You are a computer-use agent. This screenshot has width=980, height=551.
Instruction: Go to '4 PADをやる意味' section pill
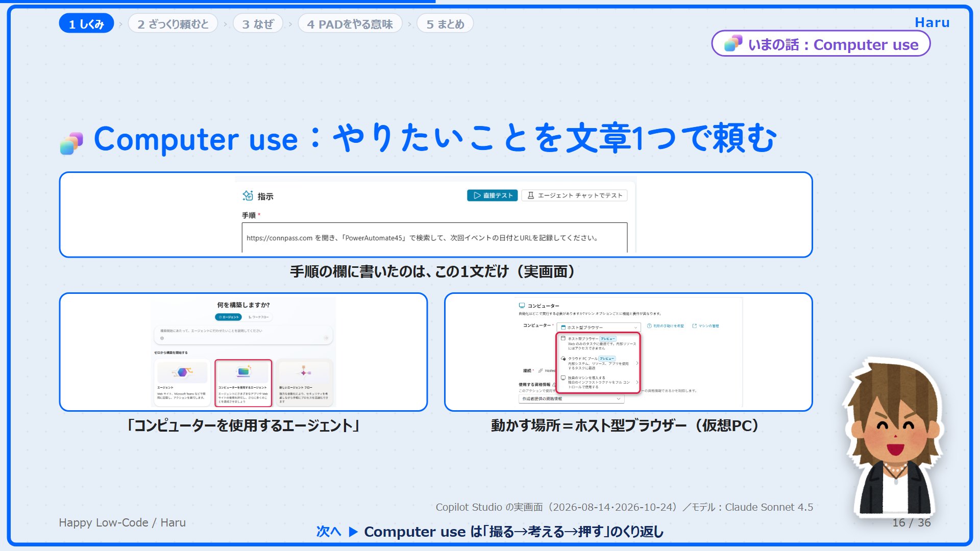[x=350, y=23]
